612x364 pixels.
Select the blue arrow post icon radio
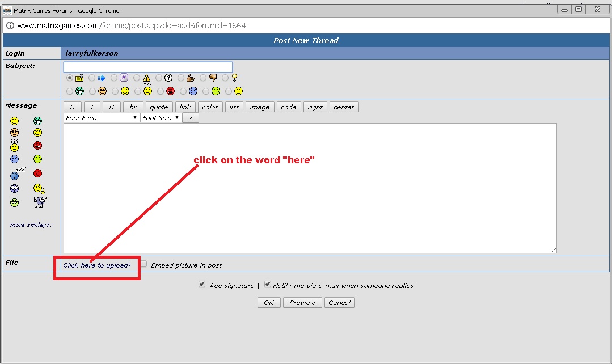click(92, 78)
